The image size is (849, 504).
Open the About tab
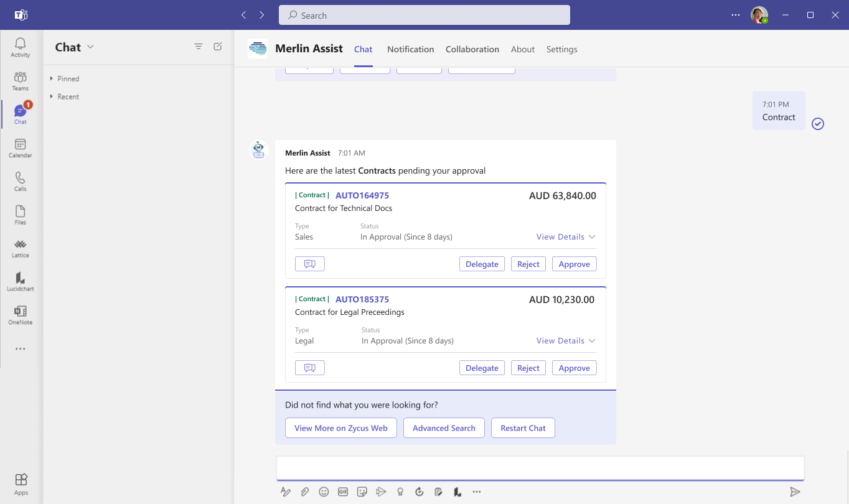(523, 49)
